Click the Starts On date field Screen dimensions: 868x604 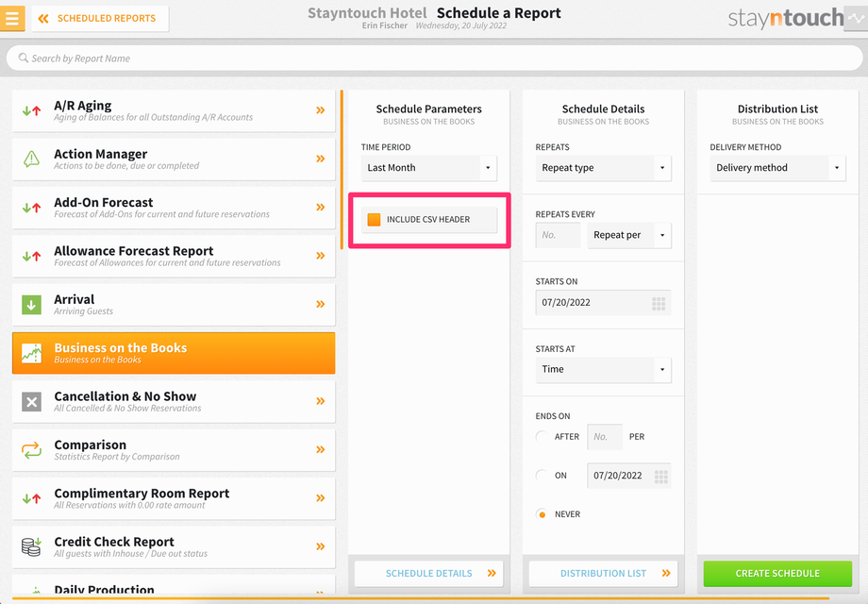pyautogui.click(x=604, y=302)
